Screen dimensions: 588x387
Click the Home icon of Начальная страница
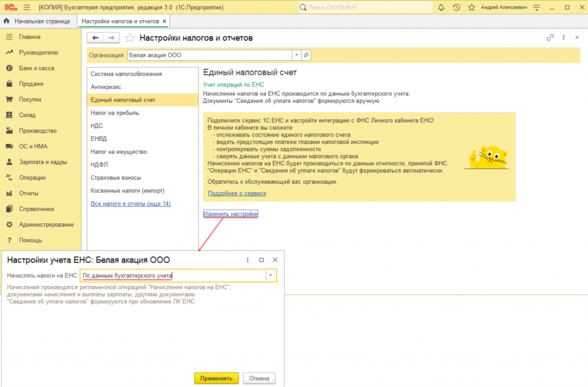pyautogui.click(x=6, y=21)
